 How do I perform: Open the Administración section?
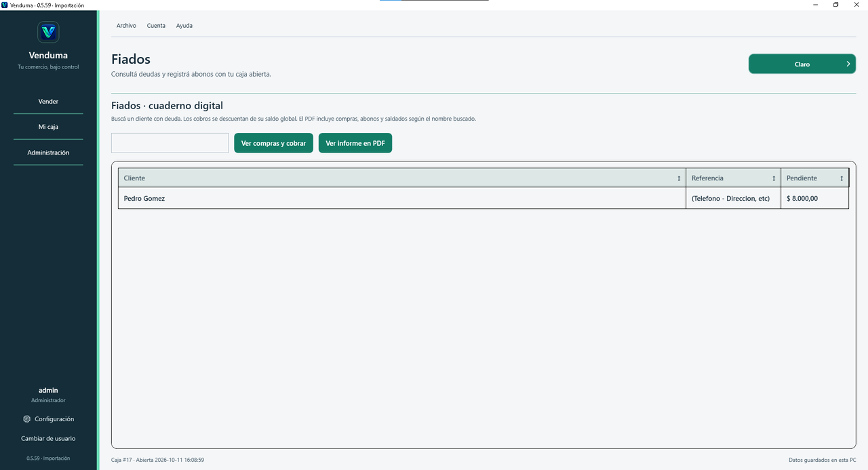[x=48, y=153]
